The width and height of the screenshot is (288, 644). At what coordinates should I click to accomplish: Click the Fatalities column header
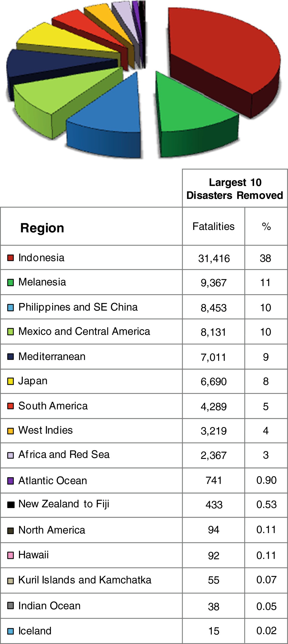213,227
